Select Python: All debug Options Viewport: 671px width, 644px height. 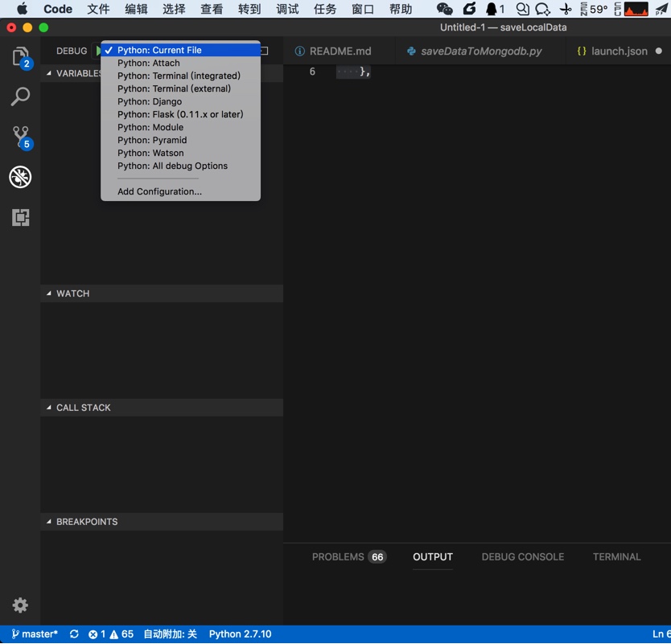[180, 166]
